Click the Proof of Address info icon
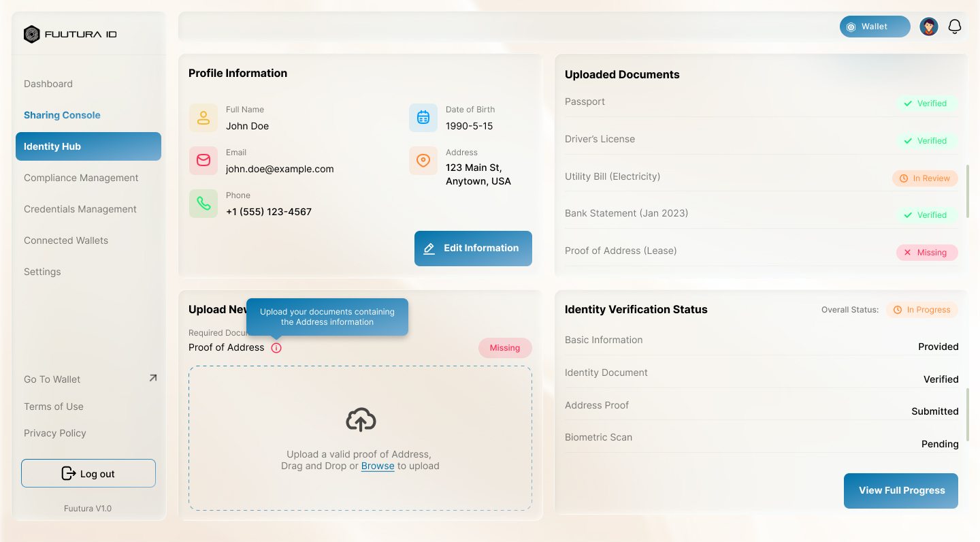This screenshot has height=542, width=980. coord(276,348)
